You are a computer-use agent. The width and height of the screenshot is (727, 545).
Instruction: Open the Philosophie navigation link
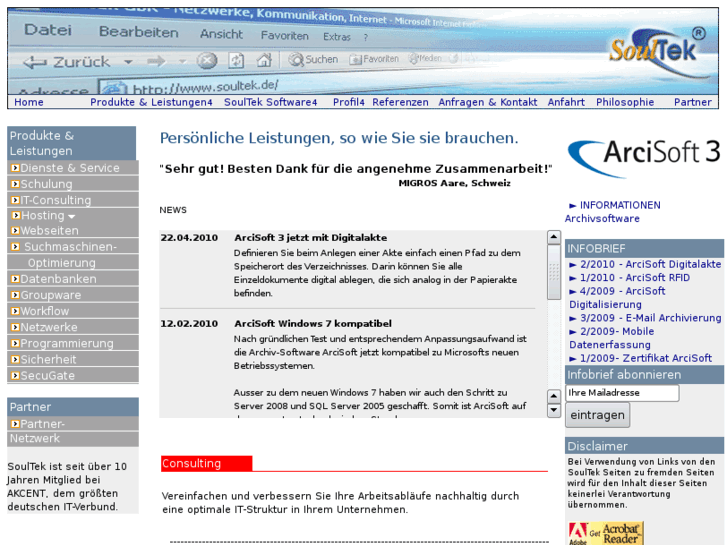[625, 102]
